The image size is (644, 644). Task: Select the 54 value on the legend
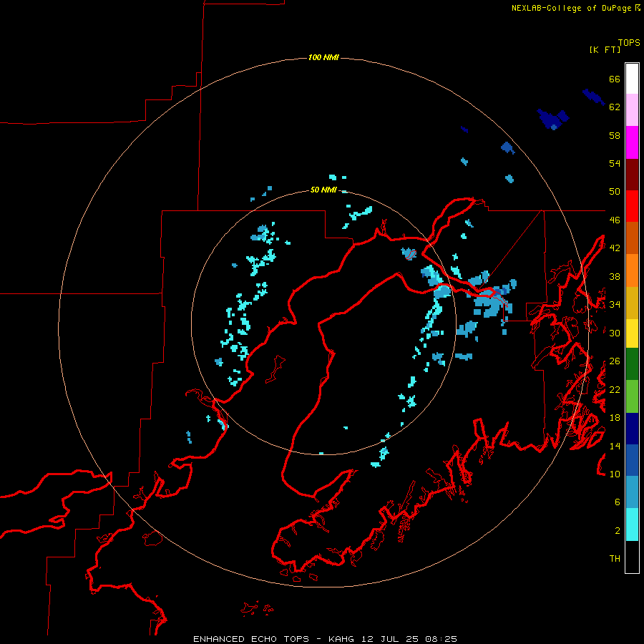tap(615, 163)
